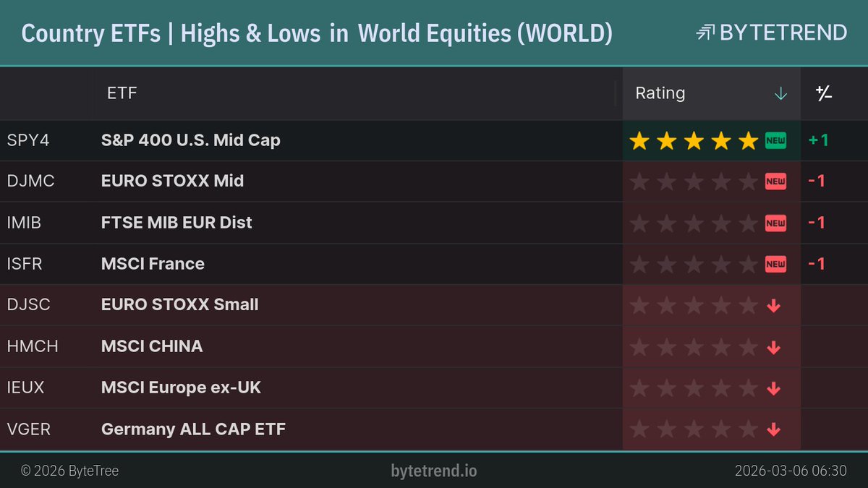Image resolution: width=868 pixels, height=488 pixels.
Task: Open the bytetrend.io link in footer
Action: click(x=433, y=471)
